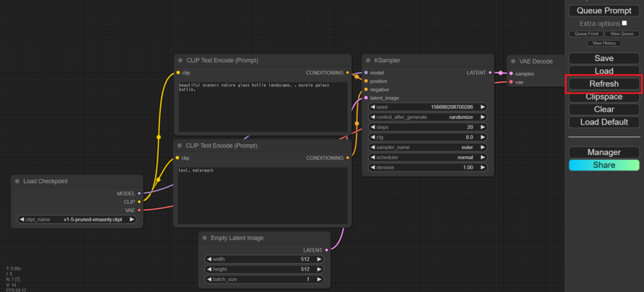Collapse the Empty Latent Image node dot
The image size is (644, 292).
204,238
